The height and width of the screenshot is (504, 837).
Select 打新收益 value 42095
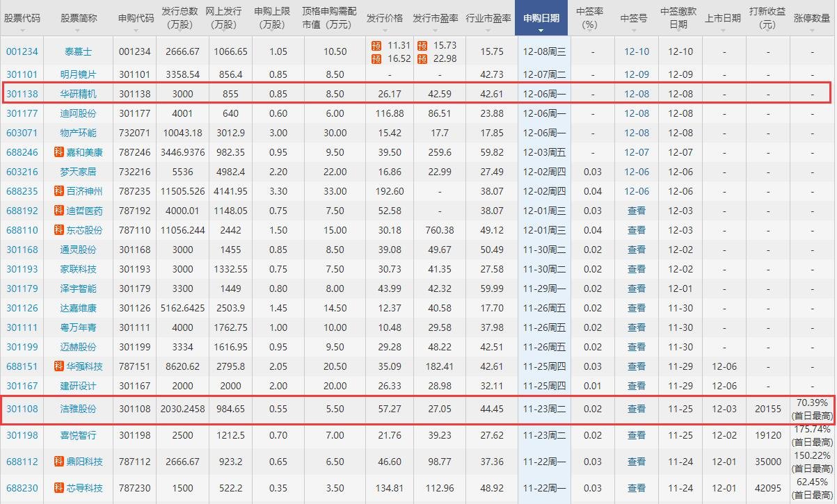pyautogui.click(x=767, y=488)
